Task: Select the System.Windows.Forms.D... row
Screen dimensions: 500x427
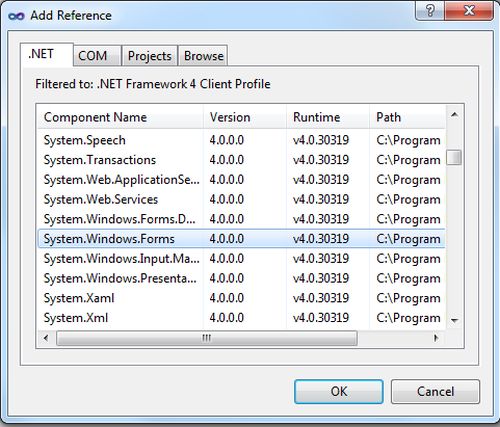Action: point(242,219)
